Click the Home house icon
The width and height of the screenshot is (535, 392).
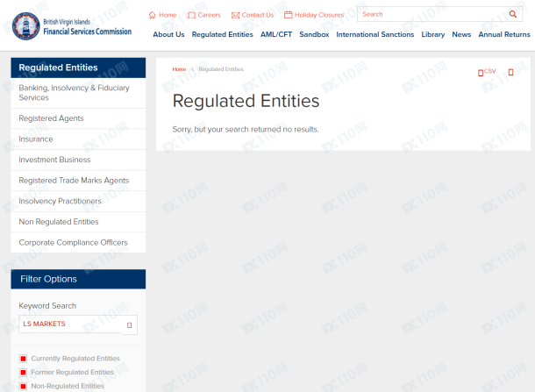[153, 15]
